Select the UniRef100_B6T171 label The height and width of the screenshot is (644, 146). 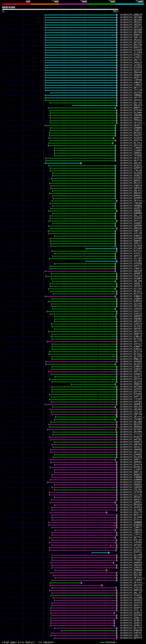click(131, 88)
